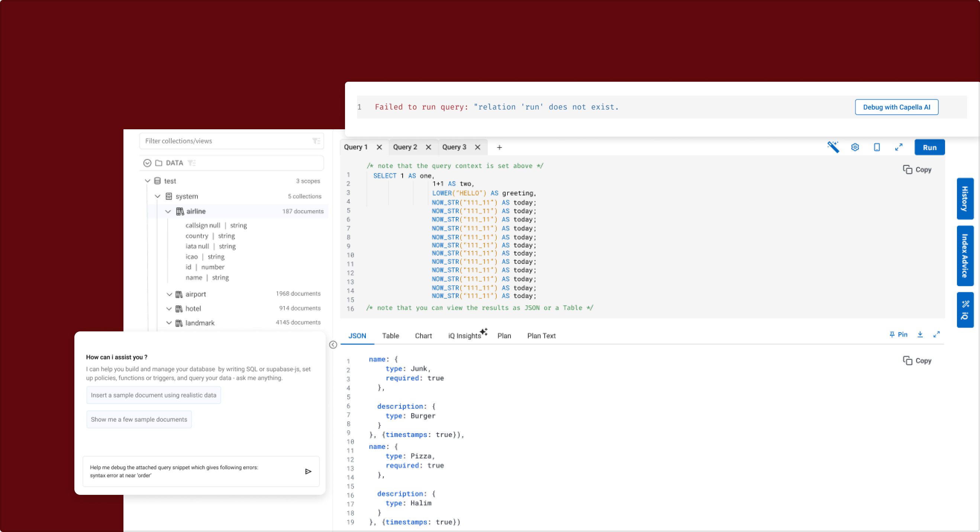Image resolution: width=980 pixels, height=532 pixels.
Task: Expand results panel to fullscreen
Action: tap(936, 334)
